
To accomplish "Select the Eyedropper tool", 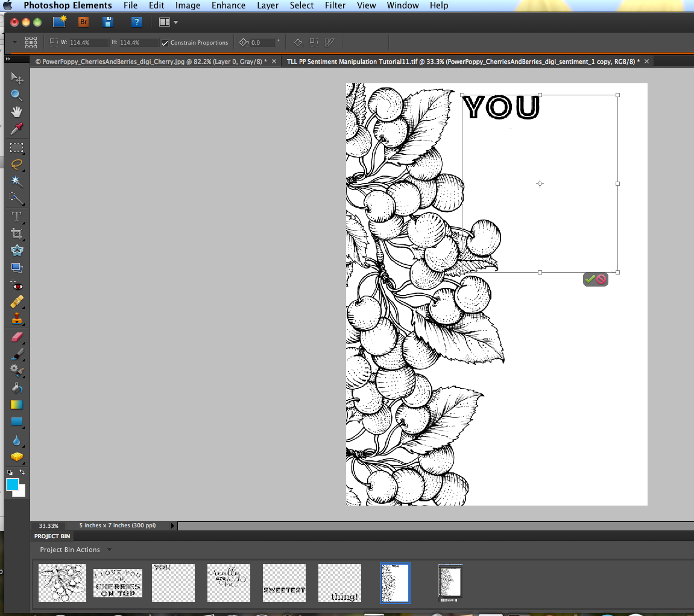I will [16, 129].
